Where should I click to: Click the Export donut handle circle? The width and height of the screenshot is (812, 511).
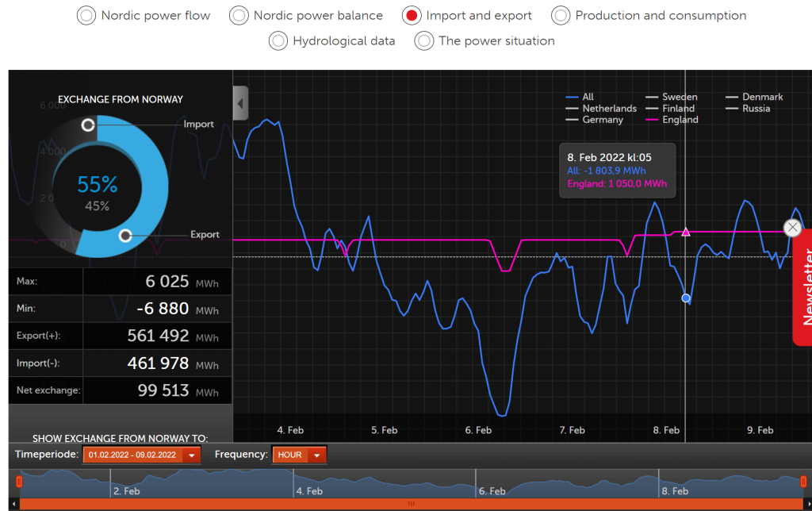pos(125,236)
